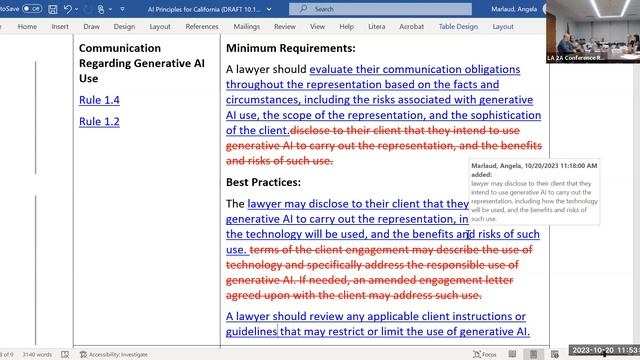
Task: Open the View tab
Action: click(x=317, y=27)
